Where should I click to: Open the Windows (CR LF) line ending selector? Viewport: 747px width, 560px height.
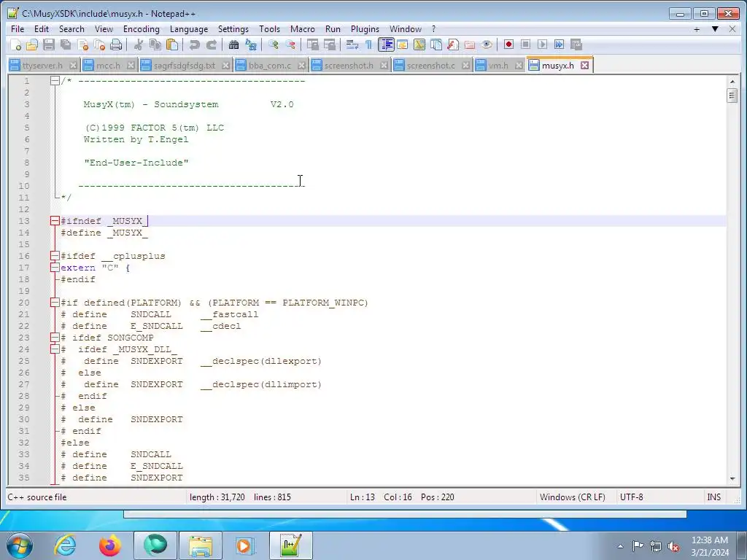click(x=572, y=497)
